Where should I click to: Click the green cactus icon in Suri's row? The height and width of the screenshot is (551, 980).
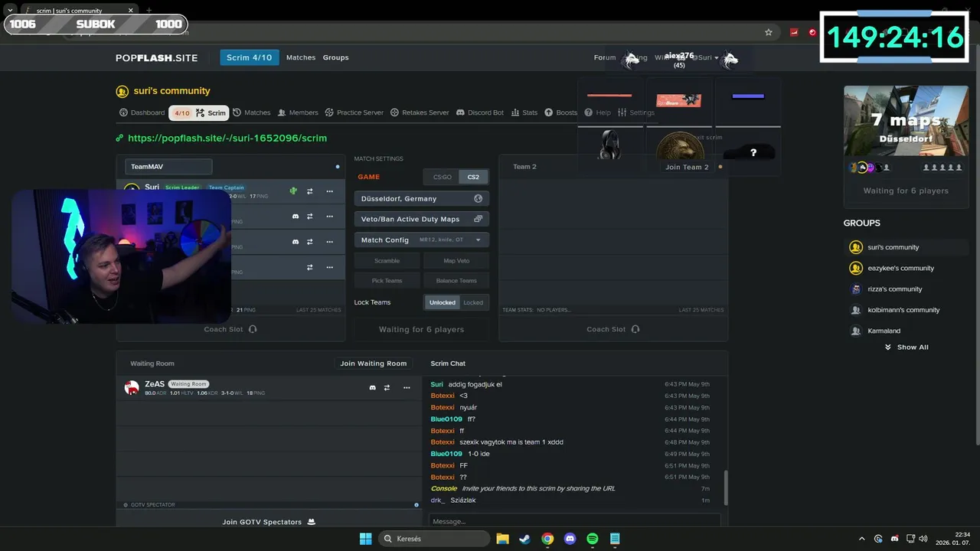coord(293,191)
